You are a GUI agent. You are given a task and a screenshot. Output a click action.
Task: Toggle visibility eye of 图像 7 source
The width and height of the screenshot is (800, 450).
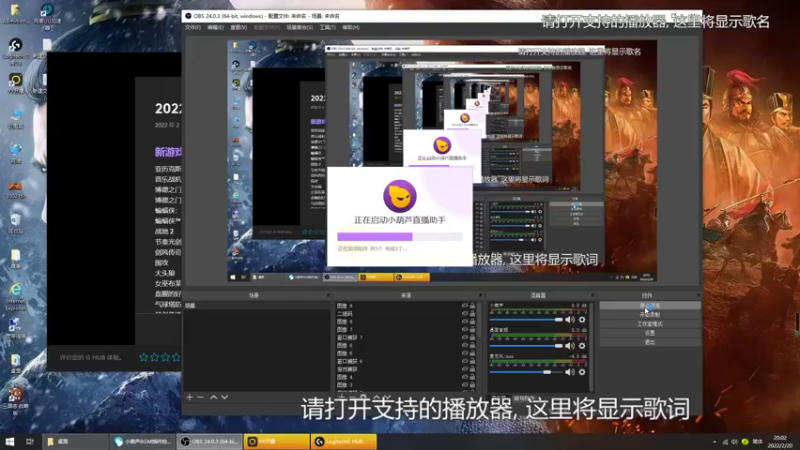click(464, 330)
